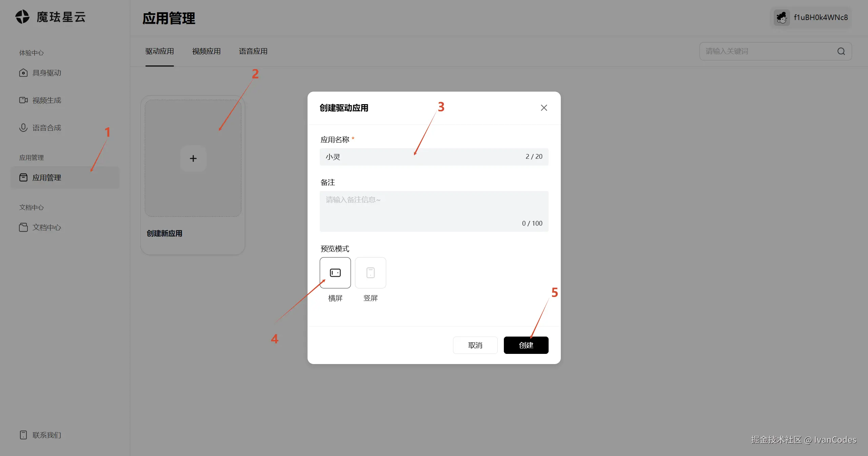Click the plus icon to create app
The height and width of the screenshot is (456, 868).
193,158
